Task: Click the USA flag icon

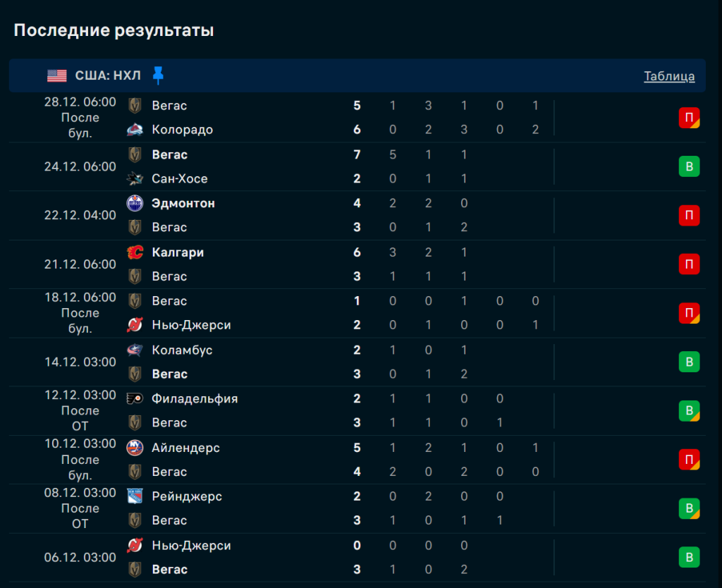Action: click(57, 76)
